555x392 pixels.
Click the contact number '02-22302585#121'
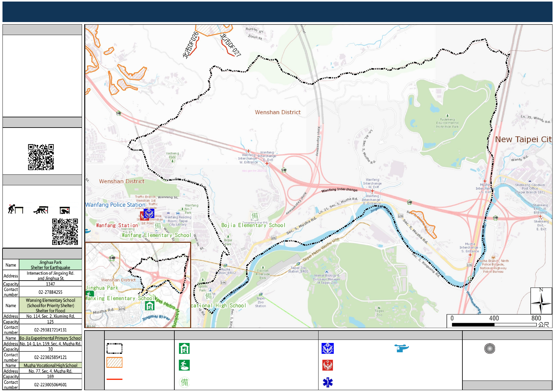[50, 357]
